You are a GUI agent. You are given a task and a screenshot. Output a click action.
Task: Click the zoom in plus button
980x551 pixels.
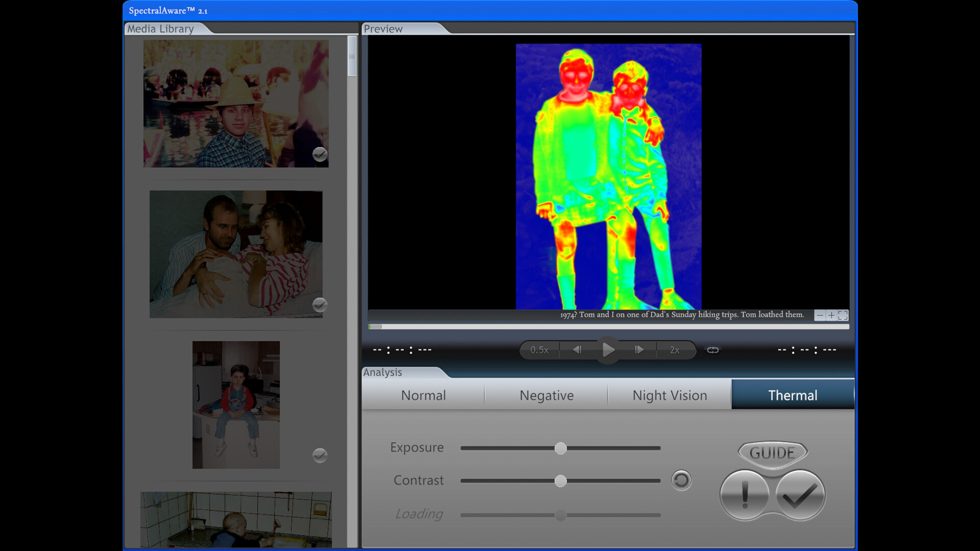click(x=831, y=315)
